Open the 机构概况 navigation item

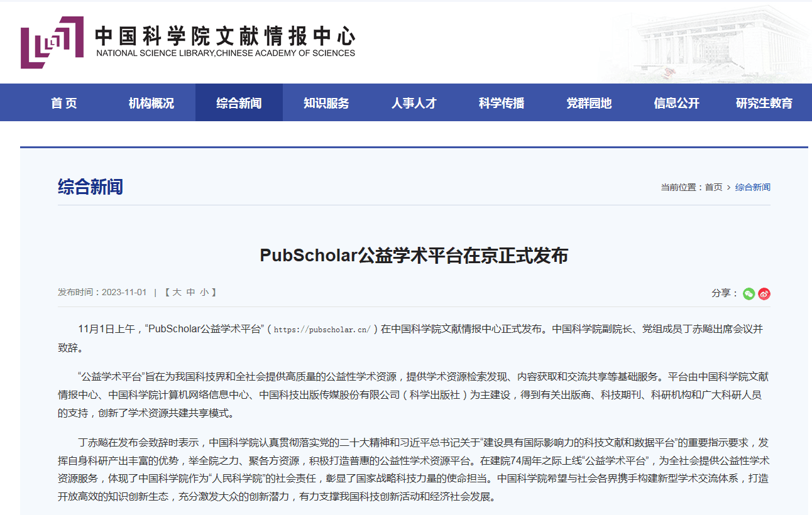(151, 103)
